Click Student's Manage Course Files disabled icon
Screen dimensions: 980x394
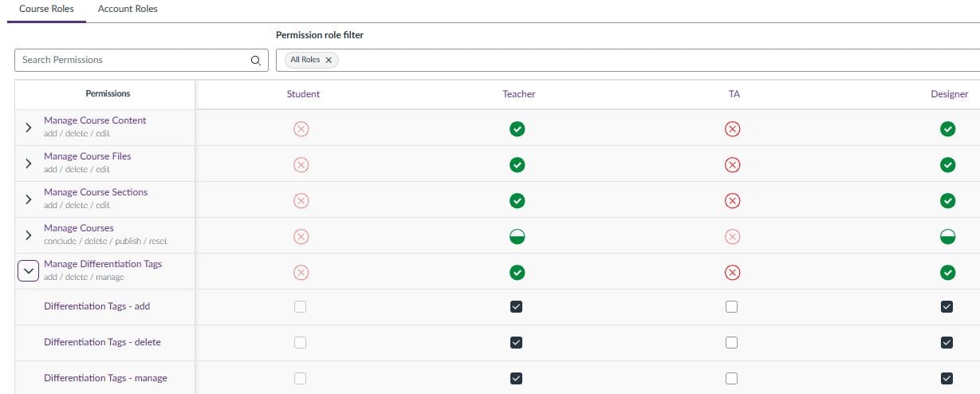pyautogui.click(x=301, y=165)
